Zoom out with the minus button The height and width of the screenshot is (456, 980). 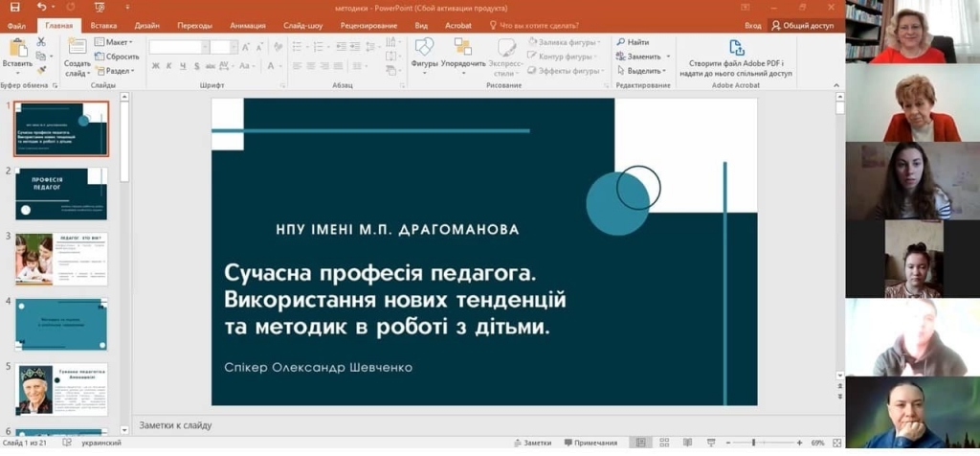point(728,443)
